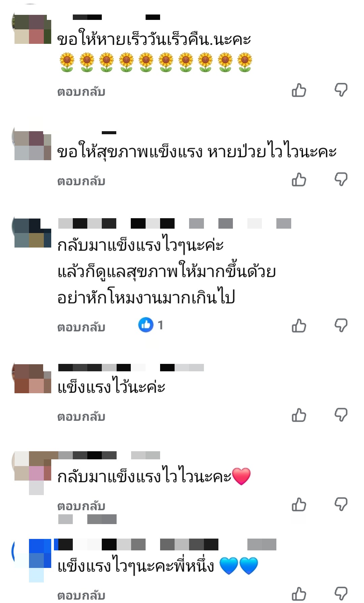Dislike the red heart comment
This screenshot has height=603, width=364.
click(x=341, y=505)
